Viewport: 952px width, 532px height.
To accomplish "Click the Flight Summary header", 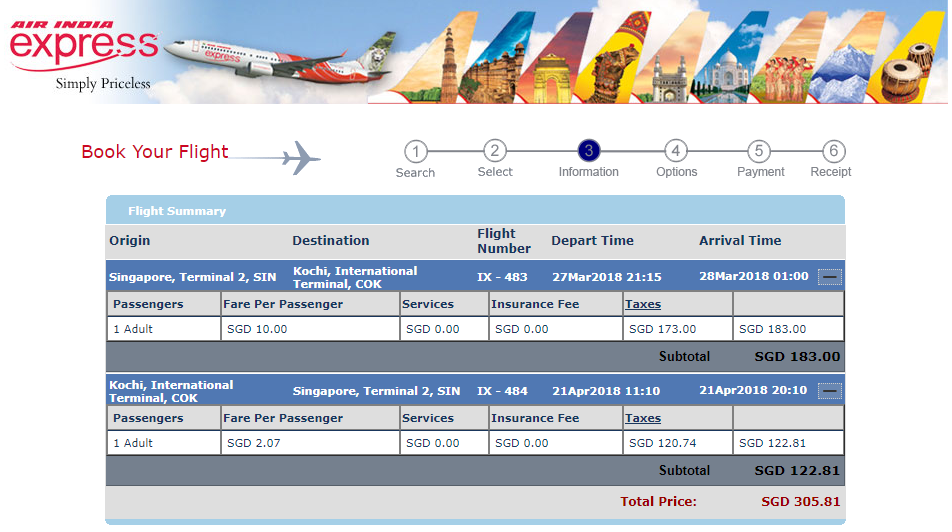I will pos(475,210).
